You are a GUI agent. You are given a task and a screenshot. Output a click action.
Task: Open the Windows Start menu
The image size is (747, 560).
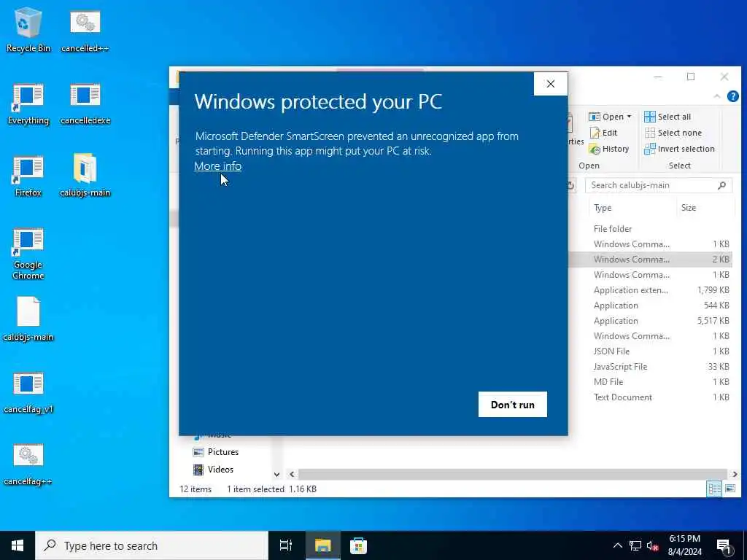pos(18,545)
